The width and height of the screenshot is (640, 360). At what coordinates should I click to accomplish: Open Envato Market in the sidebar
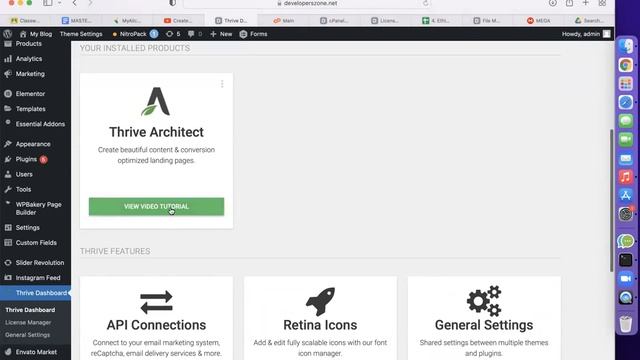pos(35,352)
